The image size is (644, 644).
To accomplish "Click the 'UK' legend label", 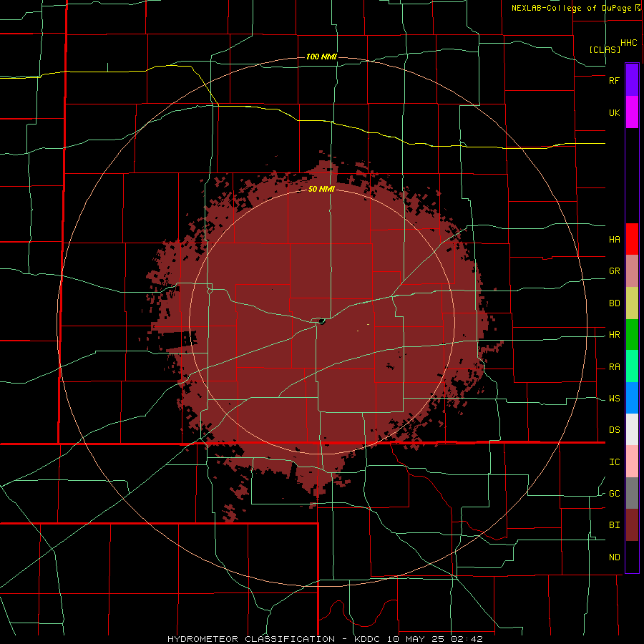I will 614,113.
